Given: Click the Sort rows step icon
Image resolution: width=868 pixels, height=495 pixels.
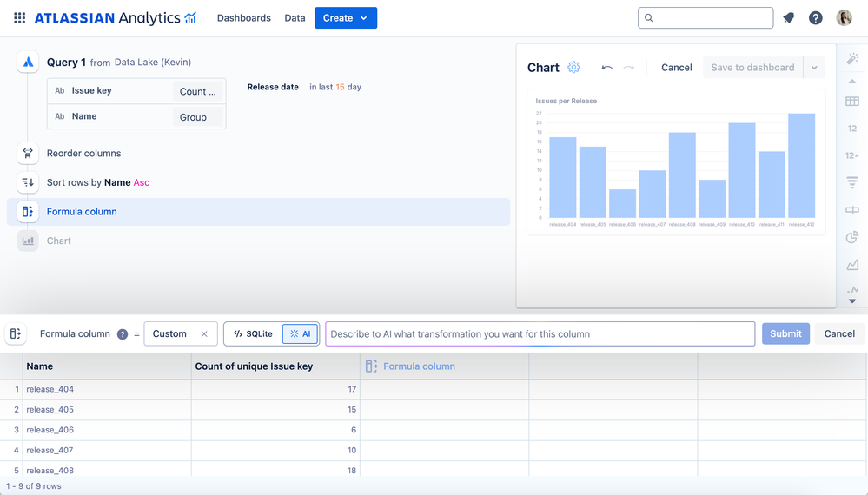Looking at the screenshot, I should [x=28, y=182].
